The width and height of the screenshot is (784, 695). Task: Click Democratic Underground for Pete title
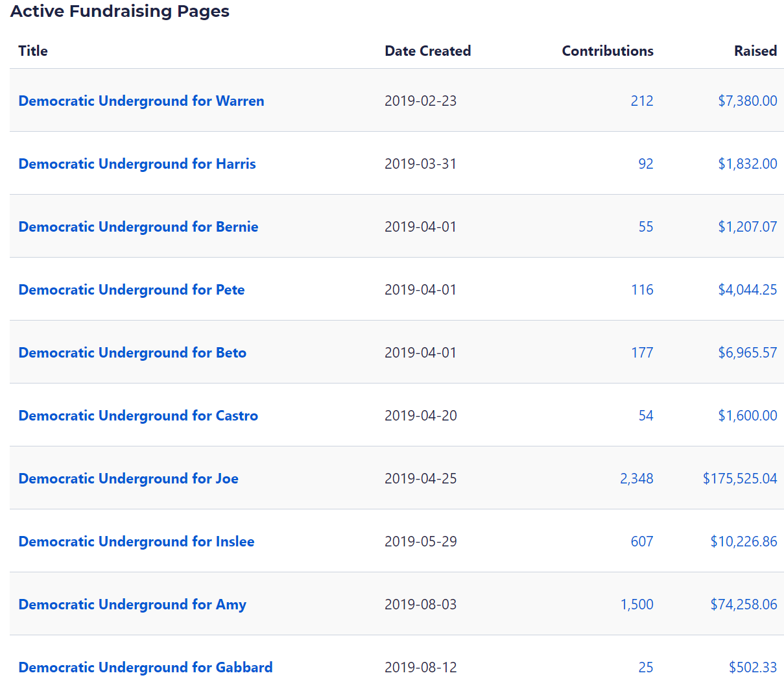[x=131, y=289]
